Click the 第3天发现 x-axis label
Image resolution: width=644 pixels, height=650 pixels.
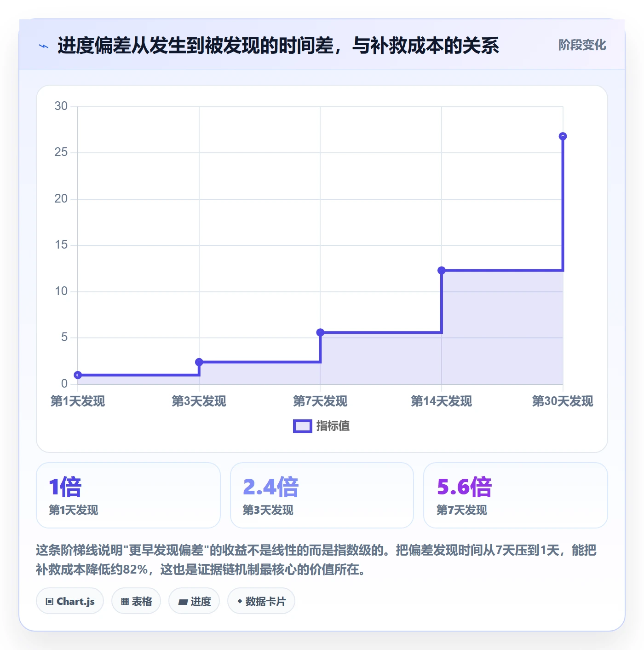[x=199, y=401]
